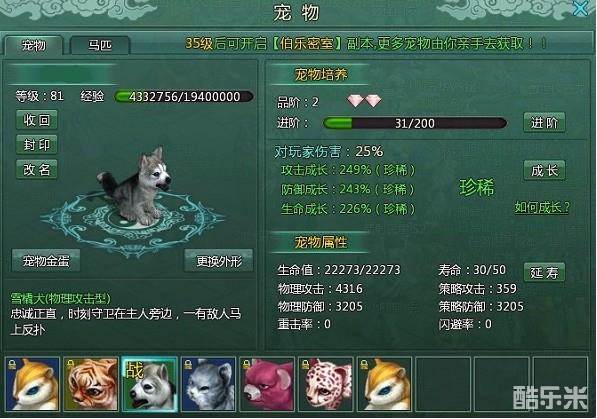Switch to the 宠物 tab

[34, 46]
